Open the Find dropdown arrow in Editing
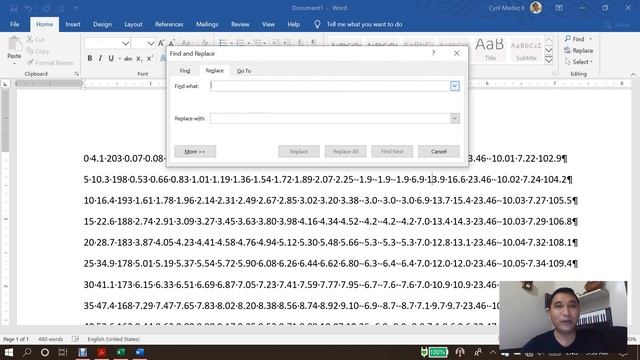The width and height of the screenshot is (640, 360). [x=590, y=39]
